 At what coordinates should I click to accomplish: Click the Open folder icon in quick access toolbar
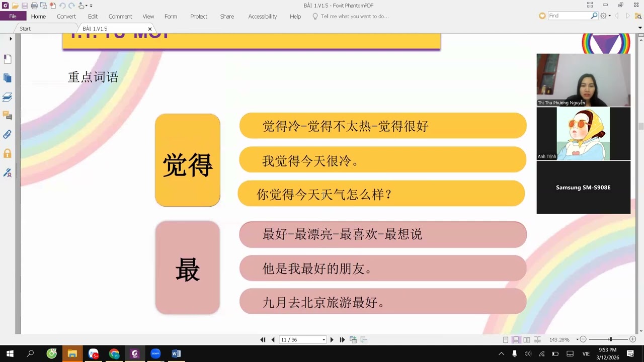[x=15, y=6]
